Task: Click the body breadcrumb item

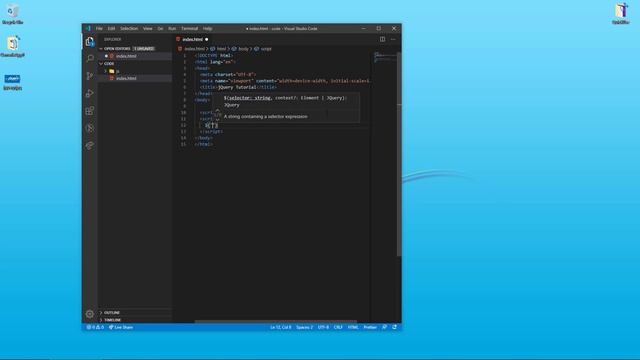Action: [240, 49]
